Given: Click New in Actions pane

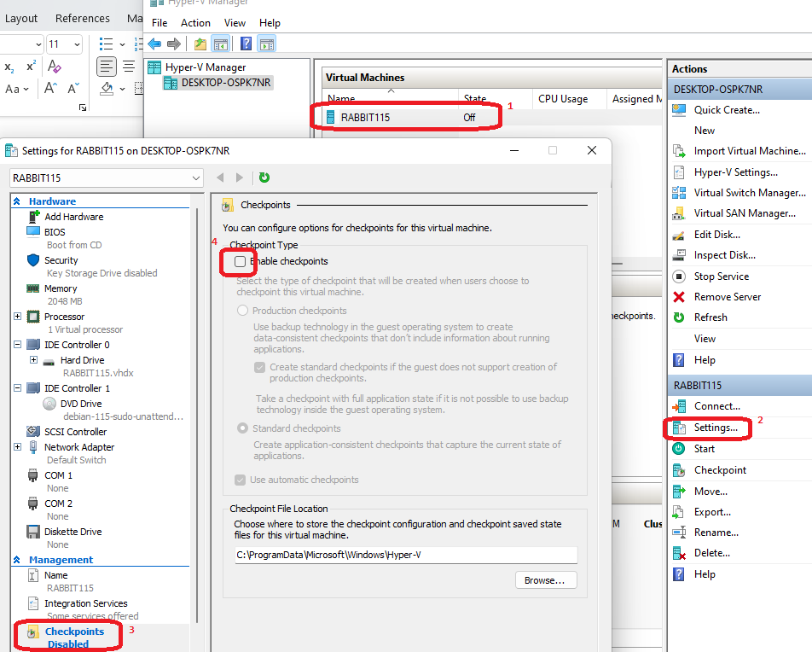Looking at the screenshot, I should point(705,131).
